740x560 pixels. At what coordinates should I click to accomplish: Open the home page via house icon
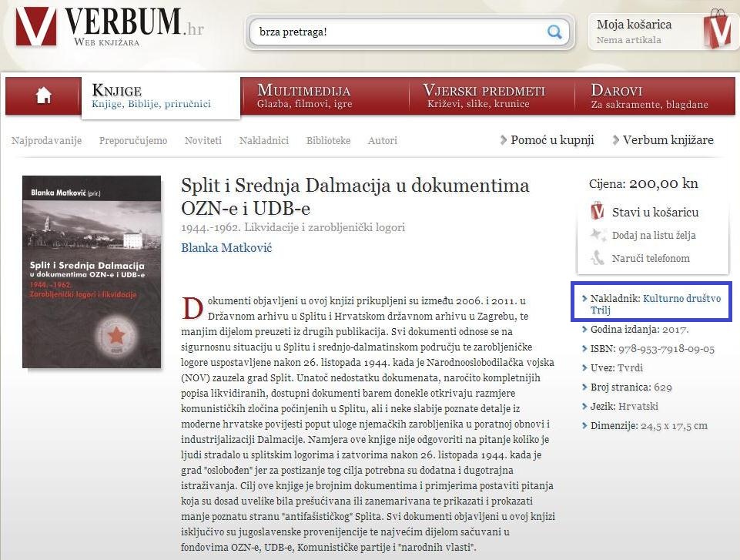43,95
